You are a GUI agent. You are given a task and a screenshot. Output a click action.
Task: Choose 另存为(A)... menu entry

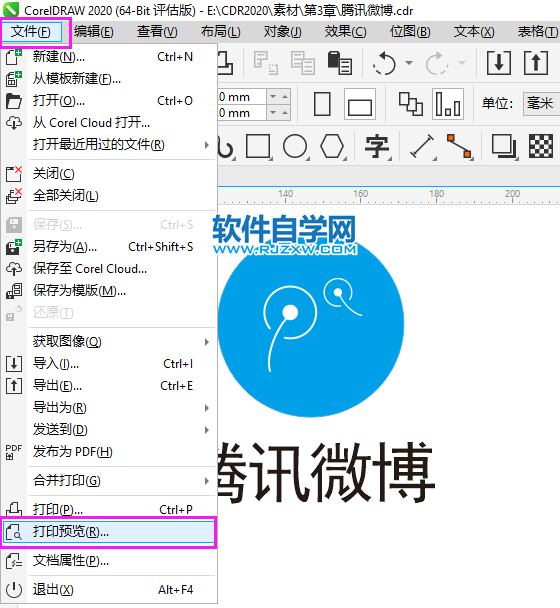pos(109,247)
